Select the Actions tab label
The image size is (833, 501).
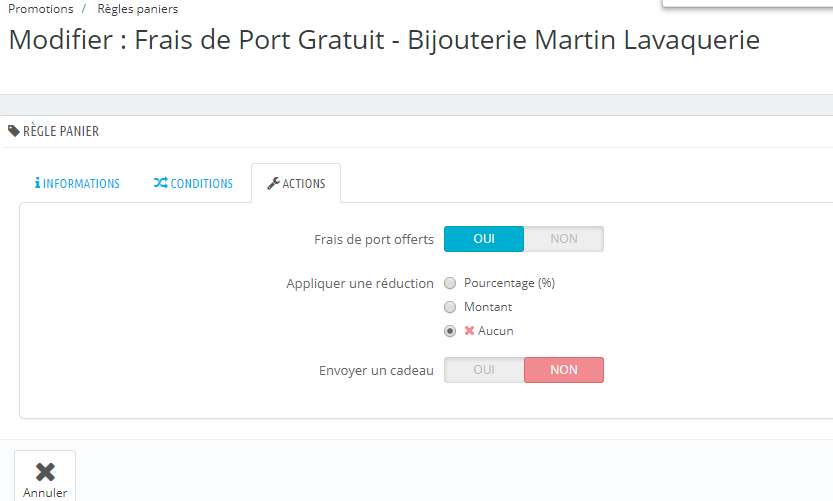[304, 184]
